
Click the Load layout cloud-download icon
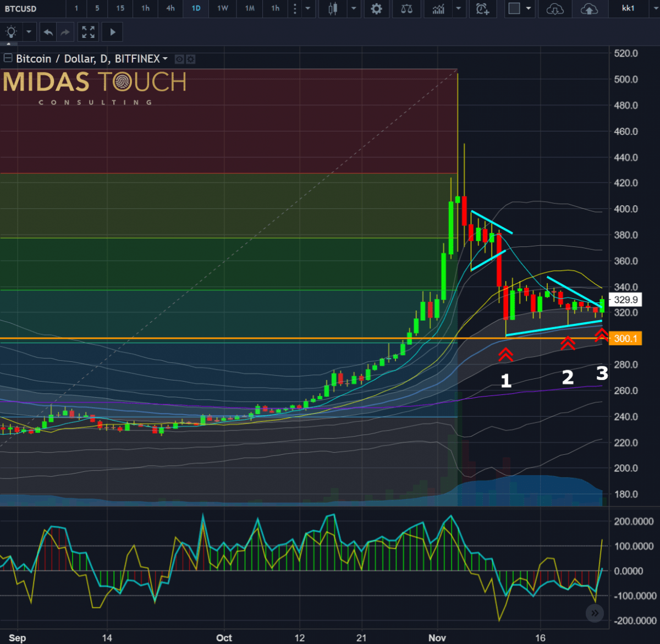(555, 9)
